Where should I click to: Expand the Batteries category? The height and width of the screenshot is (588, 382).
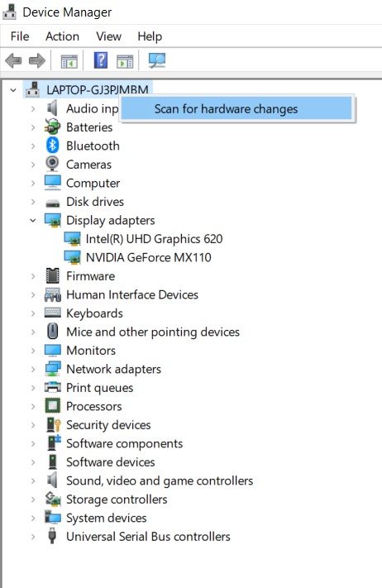click(33, 127)
